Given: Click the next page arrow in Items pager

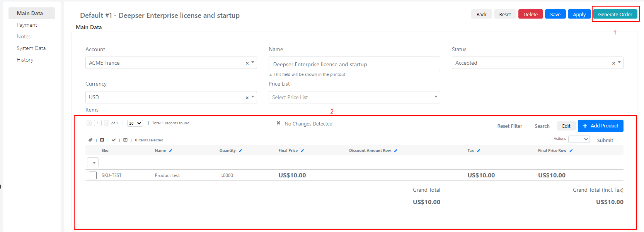Looking at the screenshot, I should tap(106, 123).
